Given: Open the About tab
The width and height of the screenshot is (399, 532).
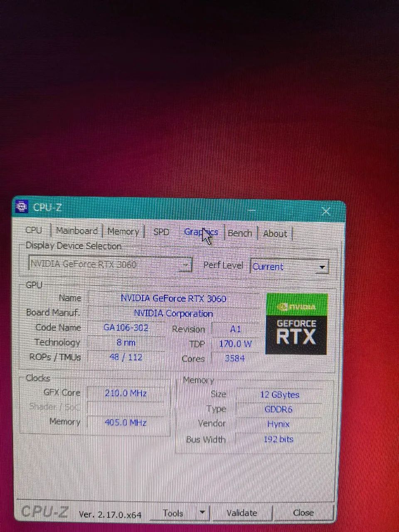Looking at the screenshot, I should (x=275, y=234).
